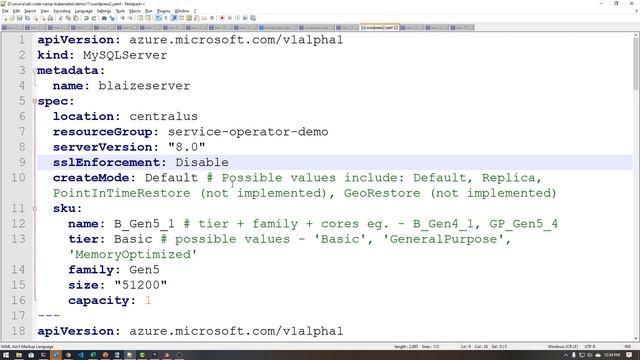The width and height of the screenshot is (640, 360).
Task: Click 'Disable' on the sslEnforcement line
Action: point(202,162)
